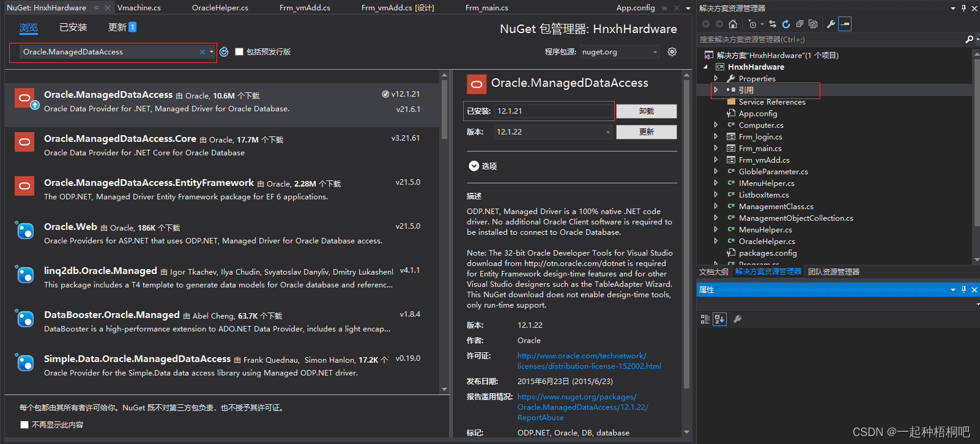Enable include prerelease checkbox
This screenshot has height=444, width=980.
click(x=239, y=52)
